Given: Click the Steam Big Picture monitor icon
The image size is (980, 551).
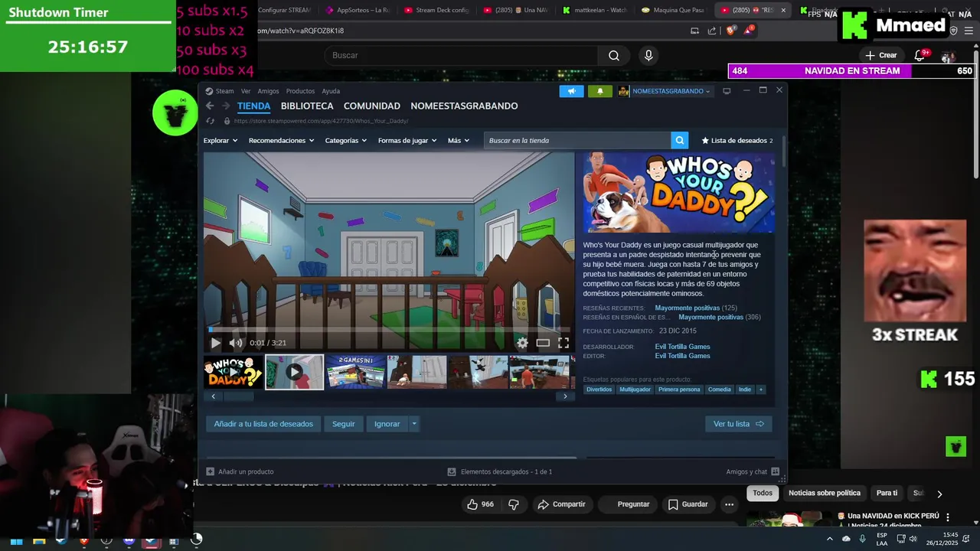Looking at the screenshot, I should [x=727, y=91].
